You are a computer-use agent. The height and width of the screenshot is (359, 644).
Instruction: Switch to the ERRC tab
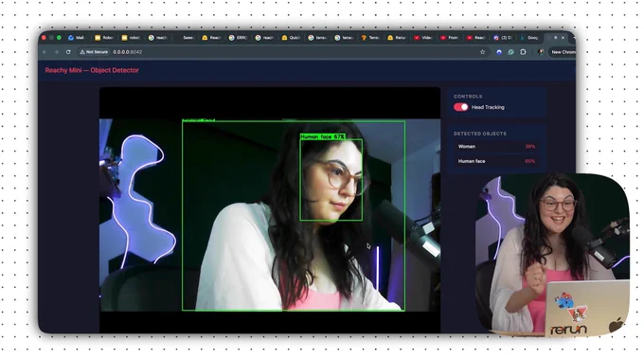click(x=239, y=38)
